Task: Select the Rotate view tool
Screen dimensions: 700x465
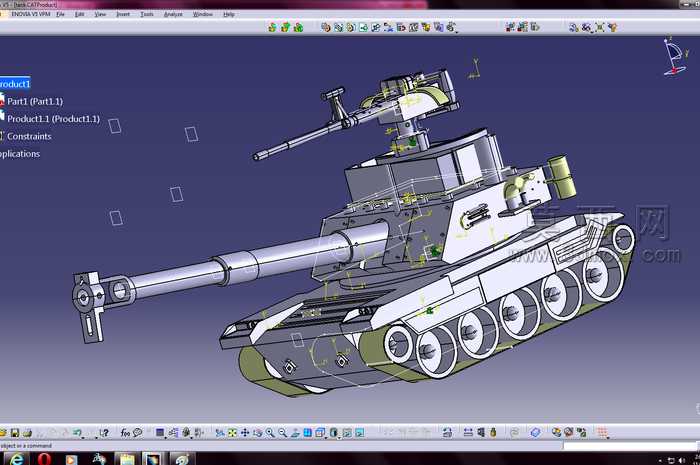Action: pyautogui.click(x=257, y=432)
